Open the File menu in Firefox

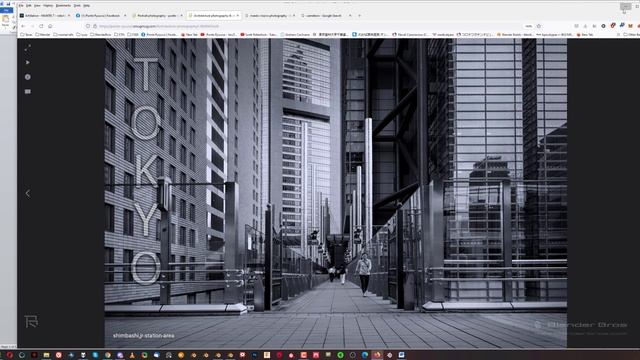pyautogui.click(x=21, y=6)
